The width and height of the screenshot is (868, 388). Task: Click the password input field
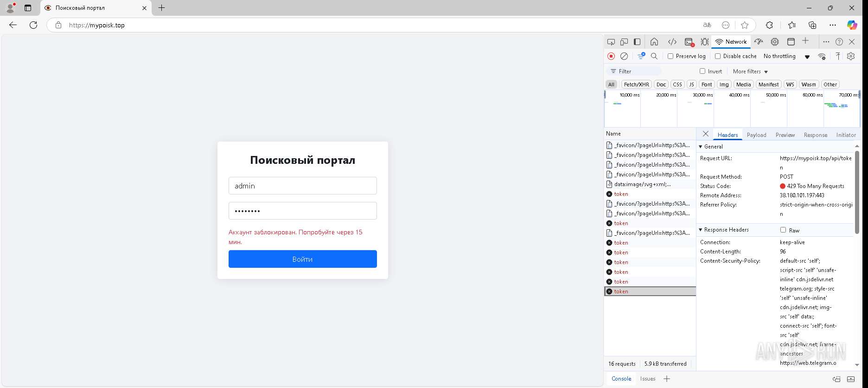[x=302, y=211]
